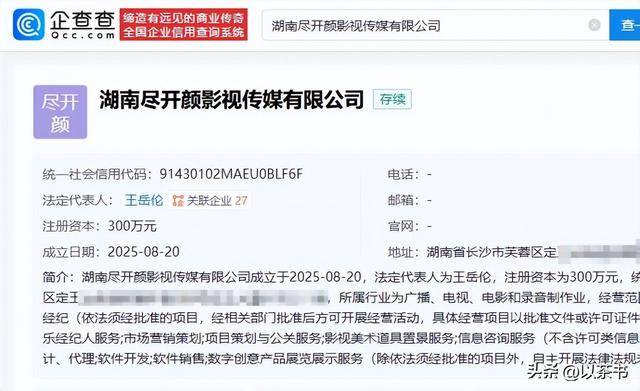Select credit code 91430102MAEU0BLF6F
Screen dimensions: 640x391
click(231, 174)
